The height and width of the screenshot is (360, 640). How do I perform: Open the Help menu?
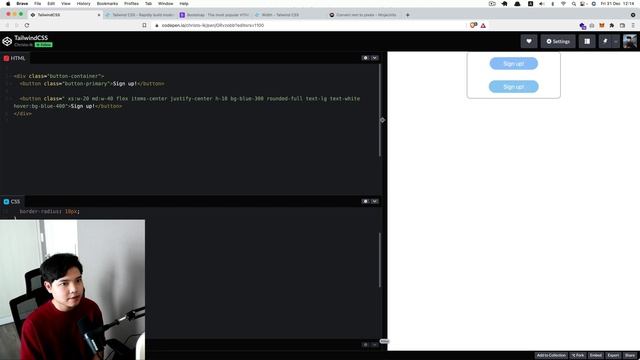[184, 4]
